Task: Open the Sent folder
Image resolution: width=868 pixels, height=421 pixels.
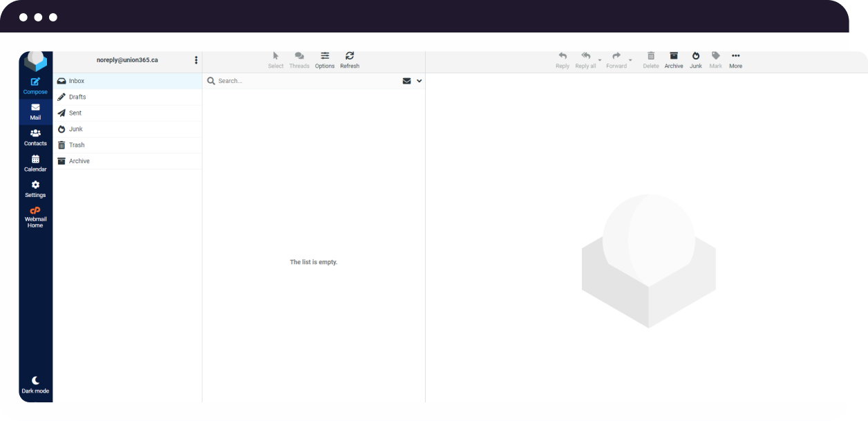Action: [x=127, y=113]
